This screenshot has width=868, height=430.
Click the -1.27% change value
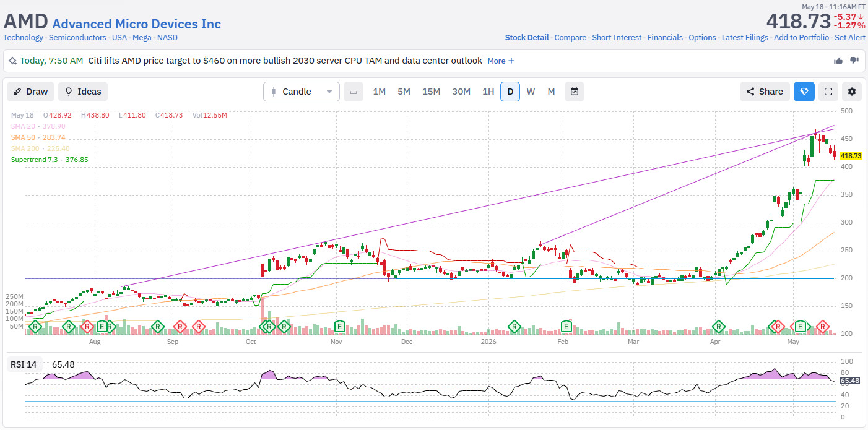[849, 26]
